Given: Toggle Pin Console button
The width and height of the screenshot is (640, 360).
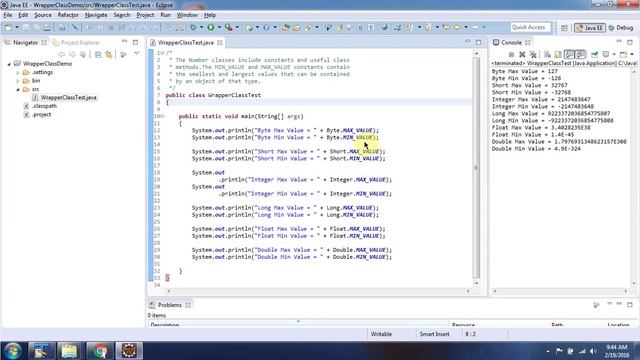Looking at the screenshot, I should click(595, 54).
